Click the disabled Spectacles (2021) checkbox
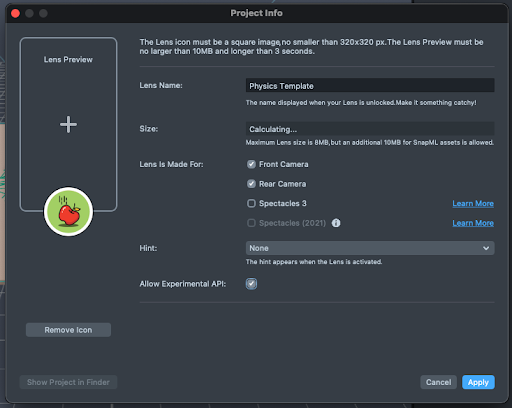 point(251,223)
